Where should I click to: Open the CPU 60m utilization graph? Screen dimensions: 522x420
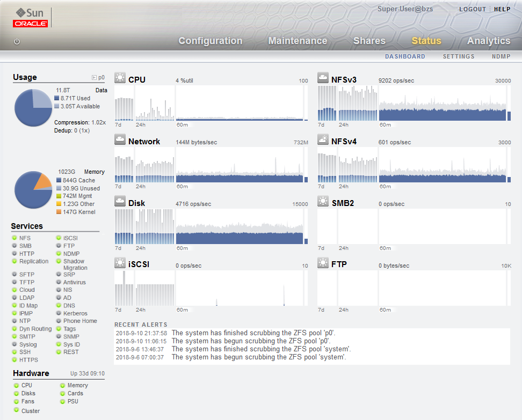240,103
